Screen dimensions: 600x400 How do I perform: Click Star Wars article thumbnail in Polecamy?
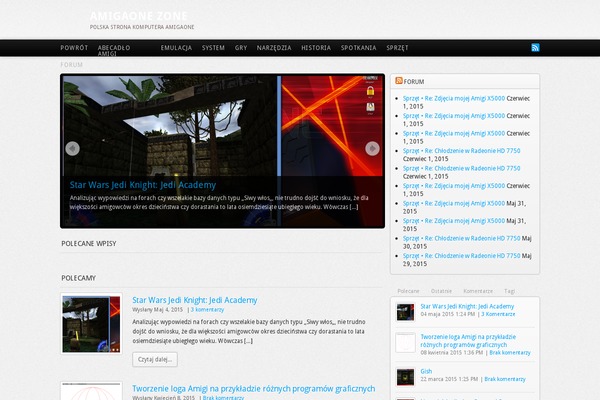pyautogui.click(x=91, y=324)
